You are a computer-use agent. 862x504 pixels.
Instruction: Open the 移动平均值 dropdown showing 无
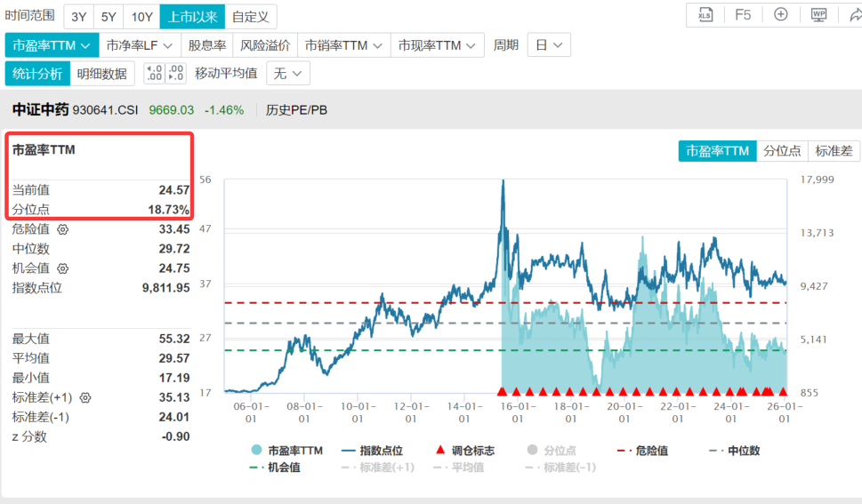point(290,74)
